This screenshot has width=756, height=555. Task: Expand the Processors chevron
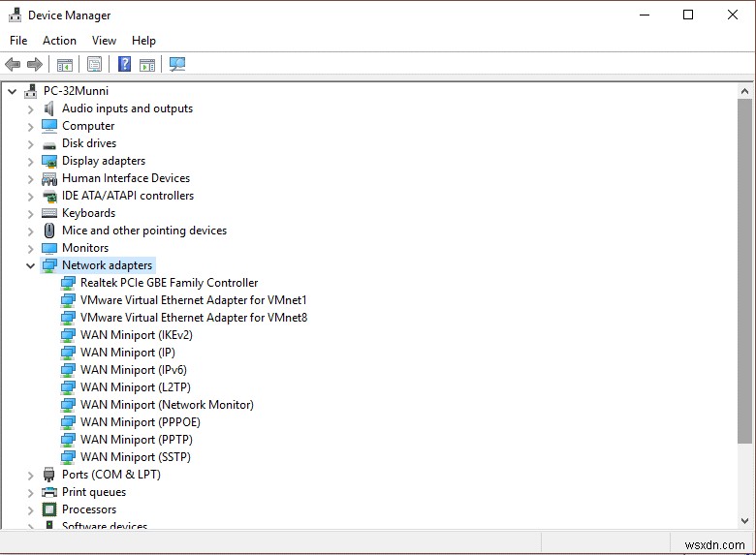pos(30,510)
